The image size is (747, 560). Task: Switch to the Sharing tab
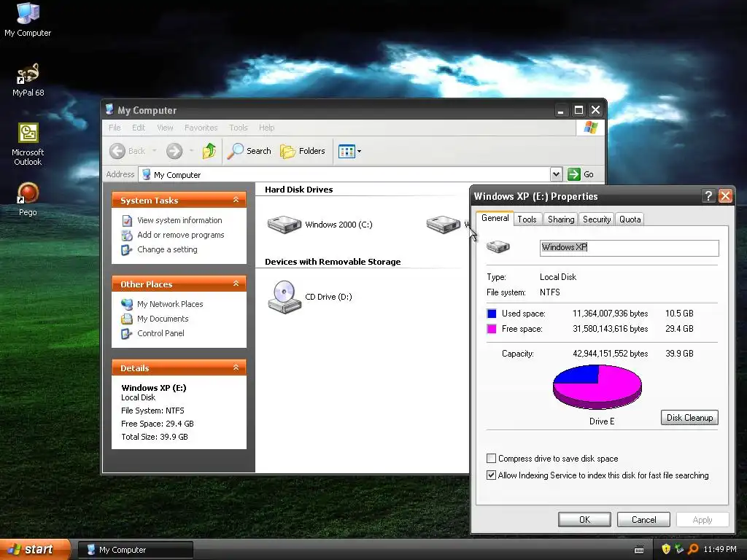[561, 219]
